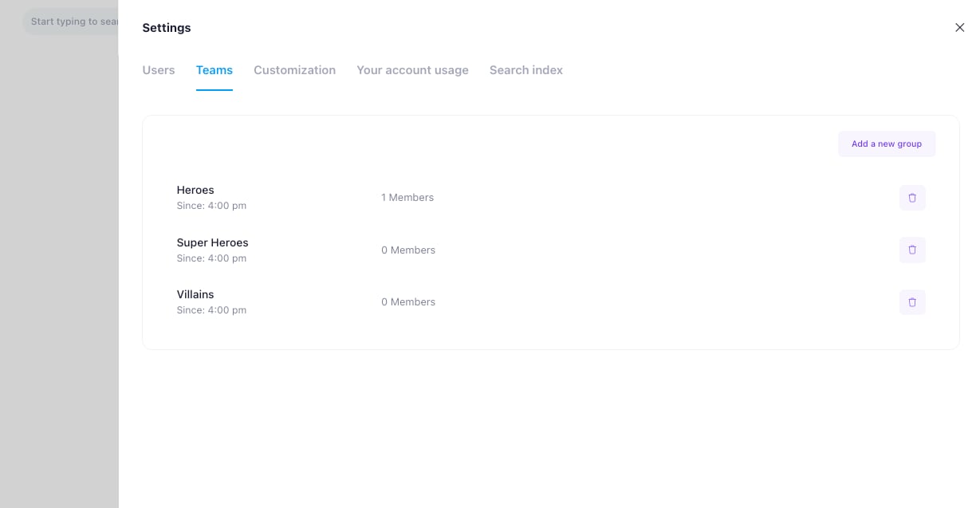Screen dimensions: 980x508
Task: Click Since: 4:00 pm under Villains
Action: click(211, 310)
